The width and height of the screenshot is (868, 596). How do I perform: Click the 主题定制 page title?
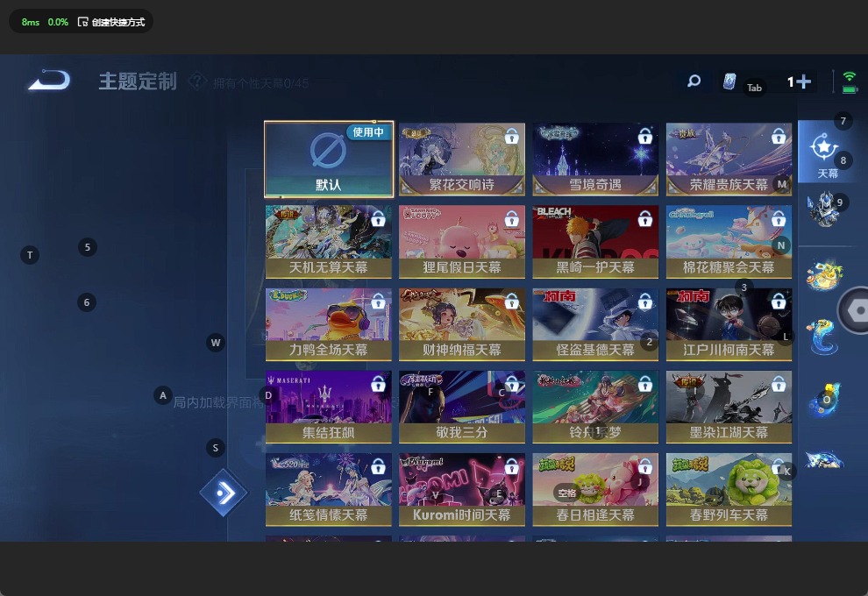tap(138, 82)
